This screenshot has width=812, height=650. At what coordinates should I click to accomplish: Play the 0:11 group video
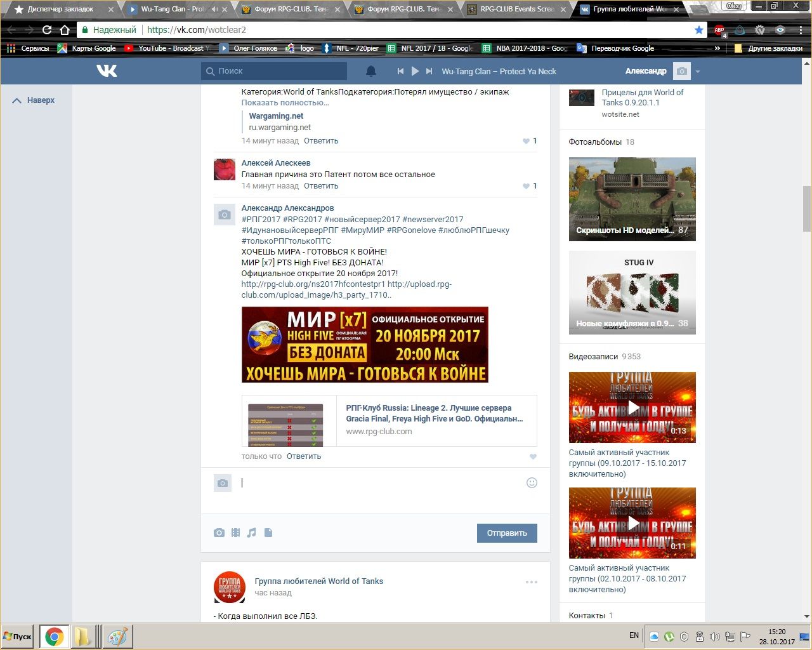[632, 523]
